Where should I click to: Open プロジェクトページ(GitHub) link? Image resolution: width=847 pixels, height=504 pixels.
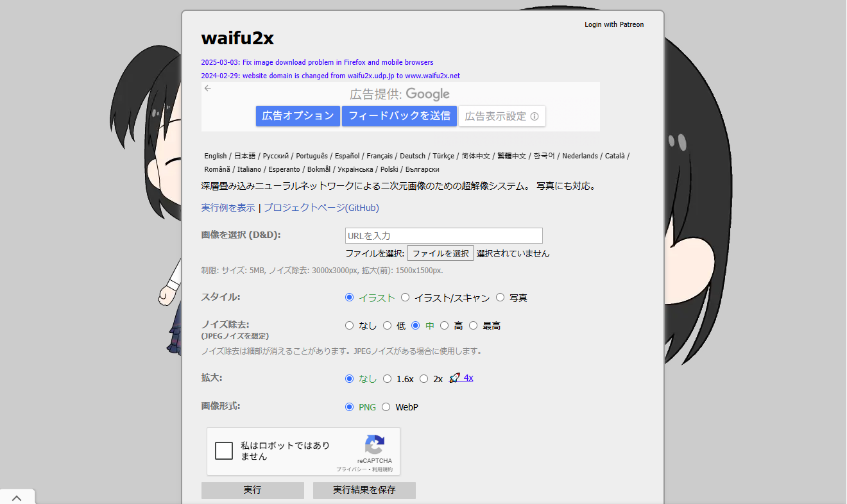click(x=321, y=208)
